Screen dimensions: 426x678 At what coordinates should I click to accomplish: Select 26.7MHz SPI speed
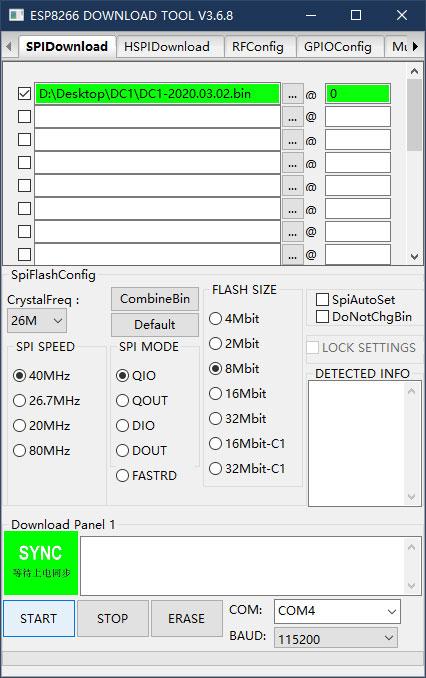(x=19, y=400)
